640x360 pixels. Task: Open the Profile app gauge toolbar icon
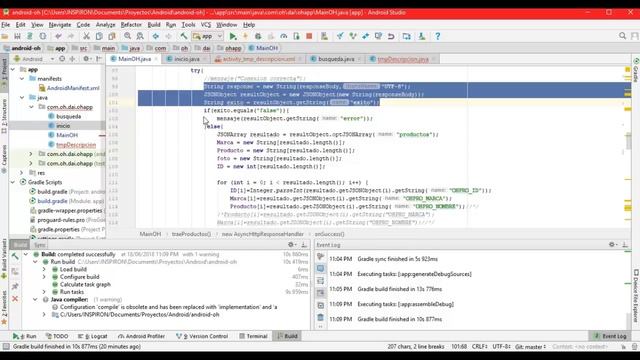click(284, 36)
